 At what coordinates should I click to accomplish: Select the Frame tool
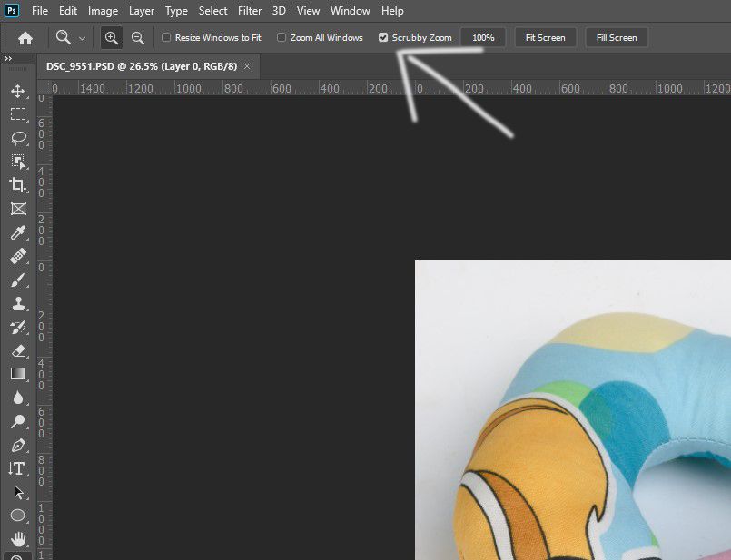tap(18, 209)
